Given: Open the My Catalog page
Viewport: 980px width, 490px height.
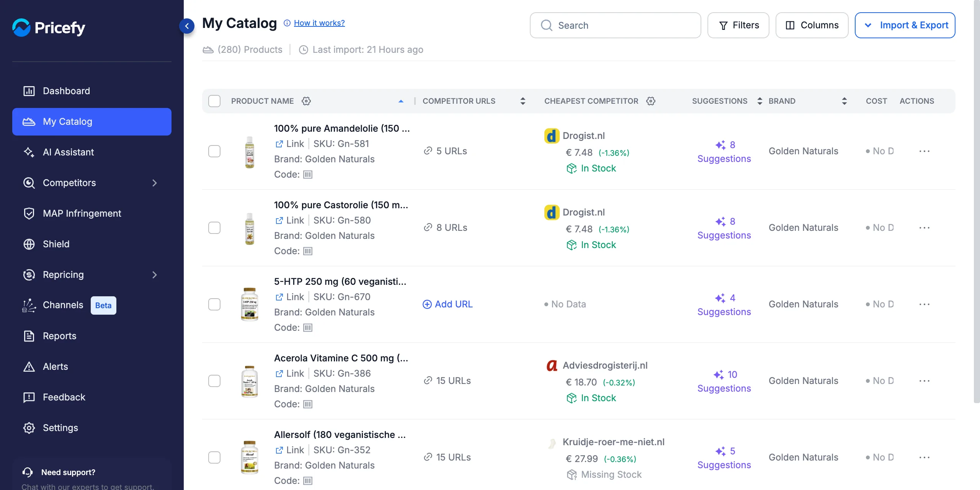Looking at the screenshot, I should (x=92, y=122).
